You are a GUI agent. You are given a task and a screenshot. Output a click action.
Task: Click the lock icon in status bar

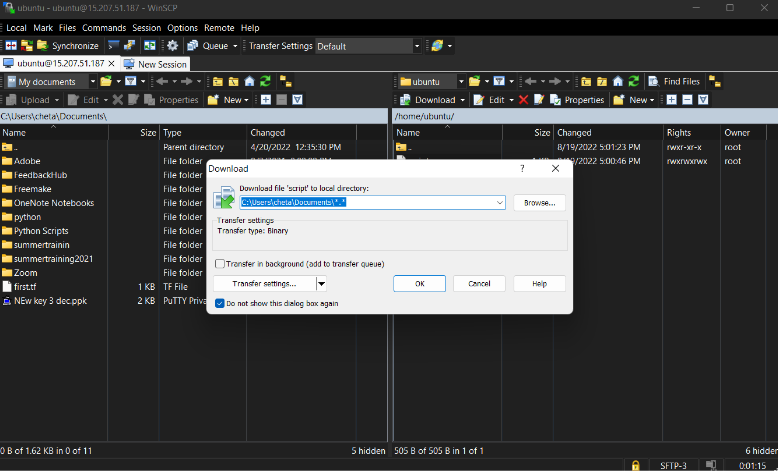point(635,466)
